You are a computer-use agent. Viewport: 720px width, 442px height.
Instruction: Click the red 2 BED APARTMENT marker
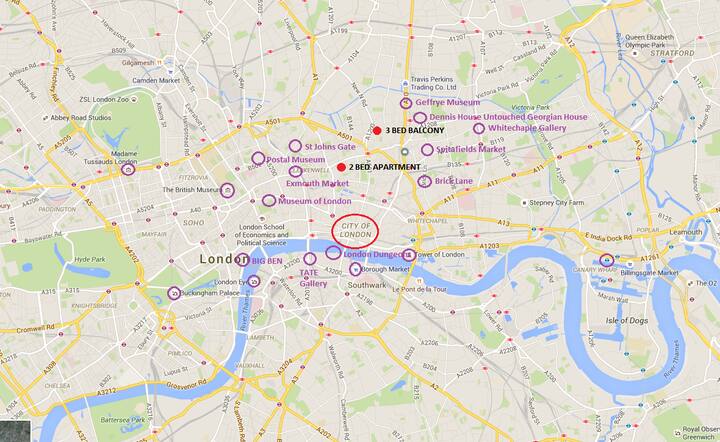[341, 168]
